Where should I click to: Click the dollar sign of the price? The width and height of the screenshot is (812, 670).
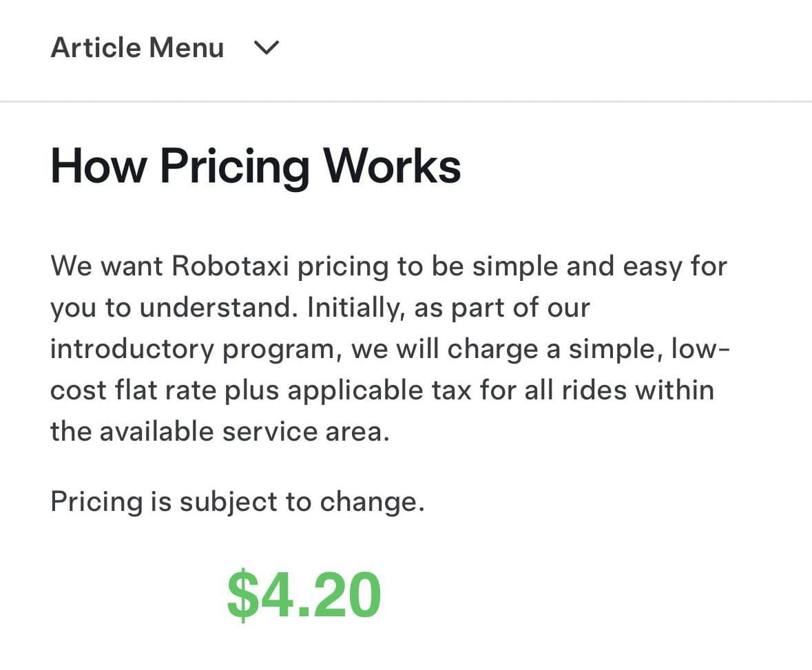(x=242, y=594)
